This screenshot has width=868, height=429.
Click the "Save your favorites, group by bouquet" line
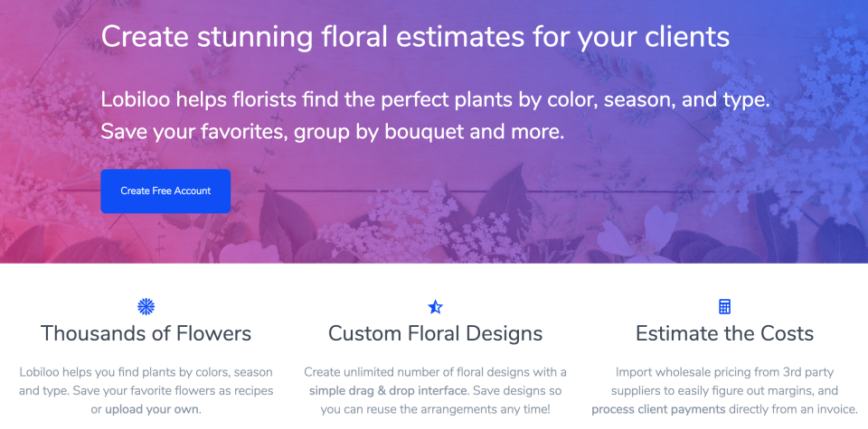[332, 131]
